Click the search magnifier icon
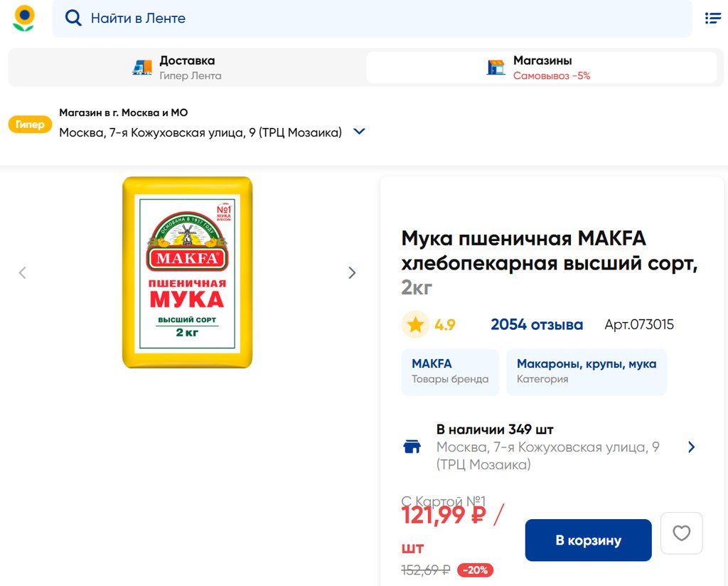 (x=73, y=18)
